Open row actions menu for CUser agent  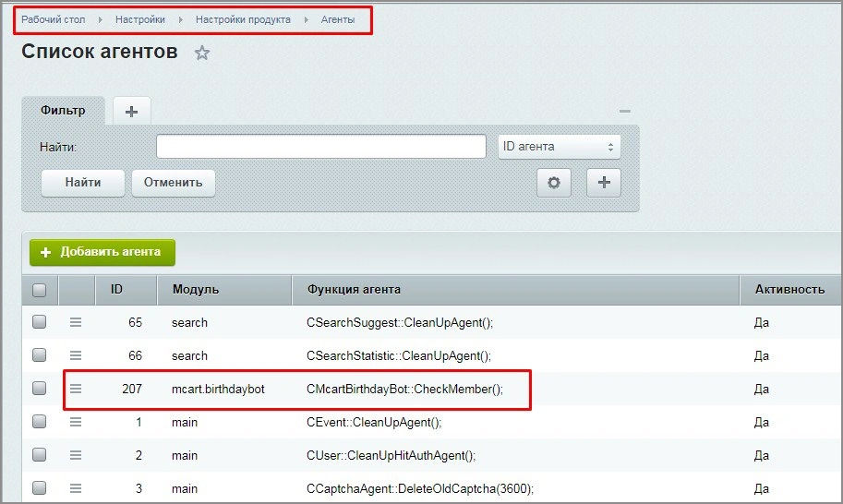click(x=76, y=455)
